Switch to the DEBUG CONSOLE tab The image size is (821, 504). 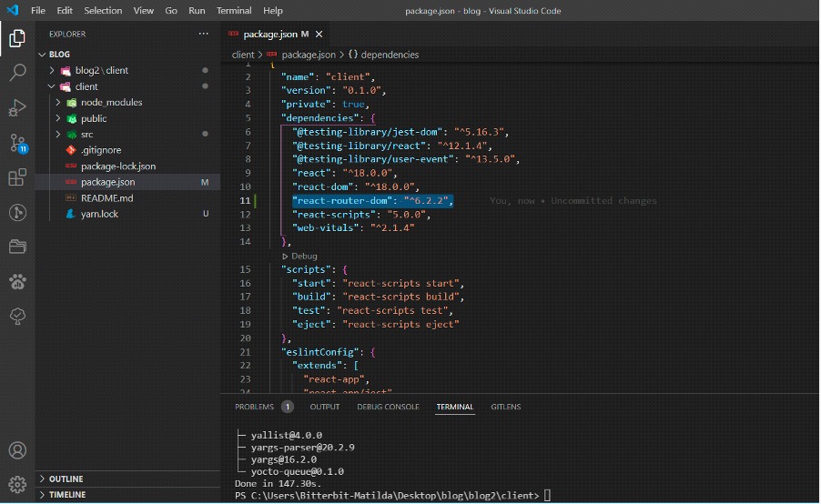point(388,407)
